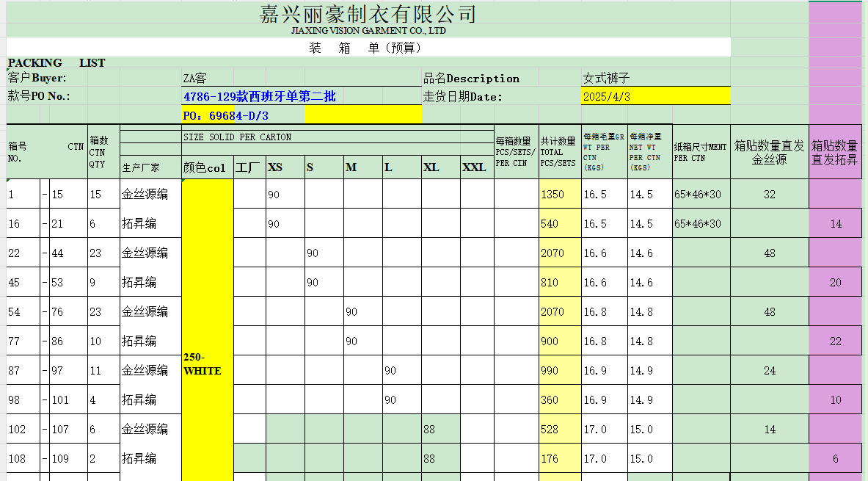Select the 箱贴数量直发金丝源 header cell
This screenshot has width=868, height=481.
769,152
